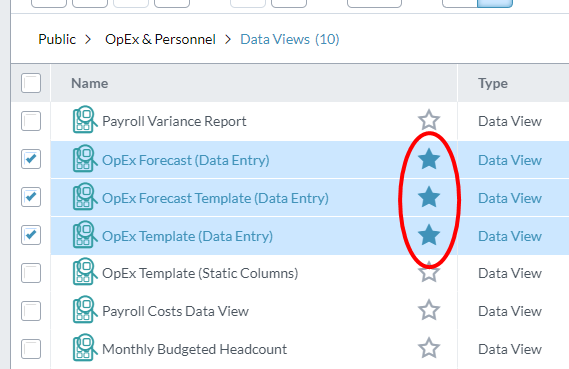Go to Public breadcrumb folder

click(57, 39)
